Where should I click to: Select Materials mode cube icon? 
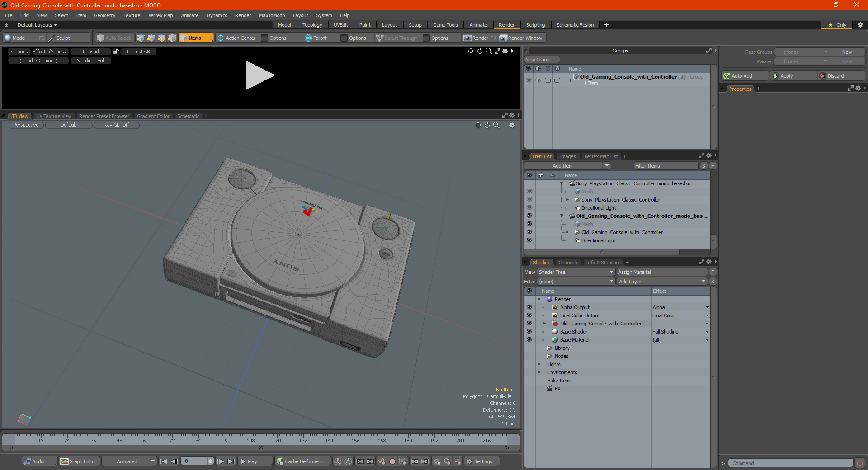(x=172, y=38)
